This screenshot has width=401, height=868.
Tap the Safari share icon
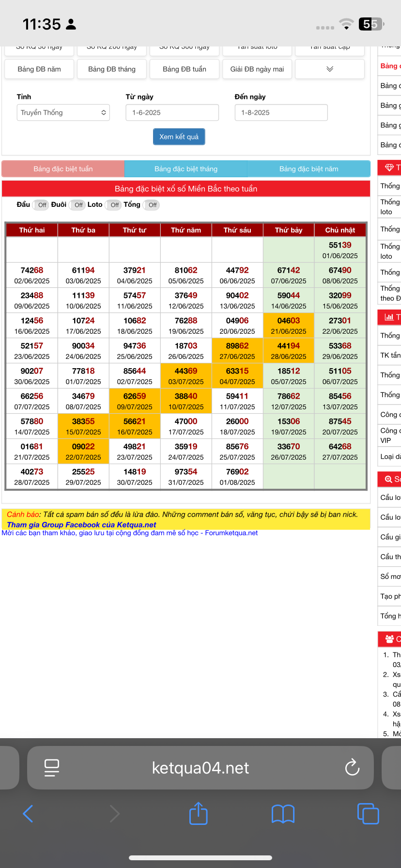(x=198, y=814)
